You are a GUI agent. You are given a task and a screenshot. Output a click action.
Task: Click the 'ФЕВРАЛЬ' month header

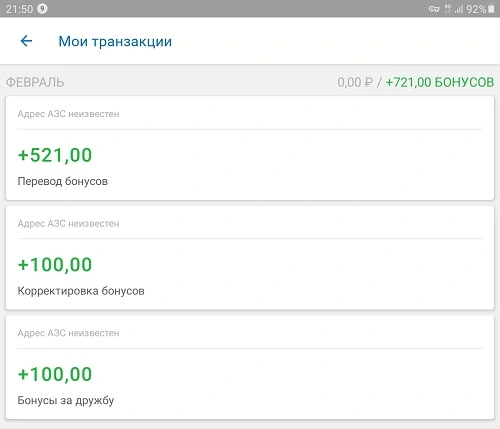35,82
